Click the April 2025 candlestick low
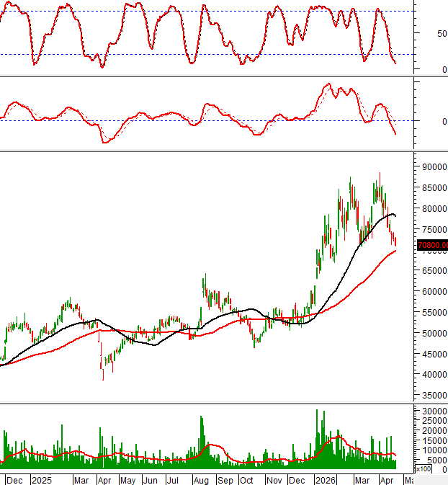 click(102, 378)
